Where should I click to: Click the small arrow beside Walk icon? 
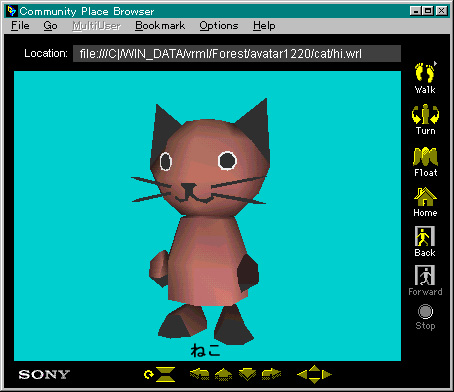[x=435, y=63]
